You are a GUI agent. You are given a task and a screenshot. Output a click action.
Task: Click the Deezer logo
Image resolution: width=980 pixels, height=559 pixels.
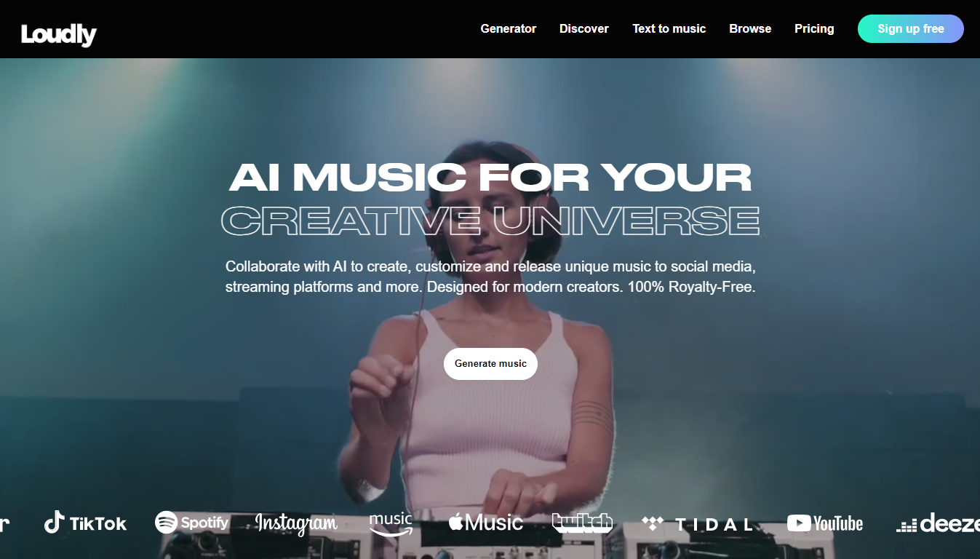click(939, 523)
